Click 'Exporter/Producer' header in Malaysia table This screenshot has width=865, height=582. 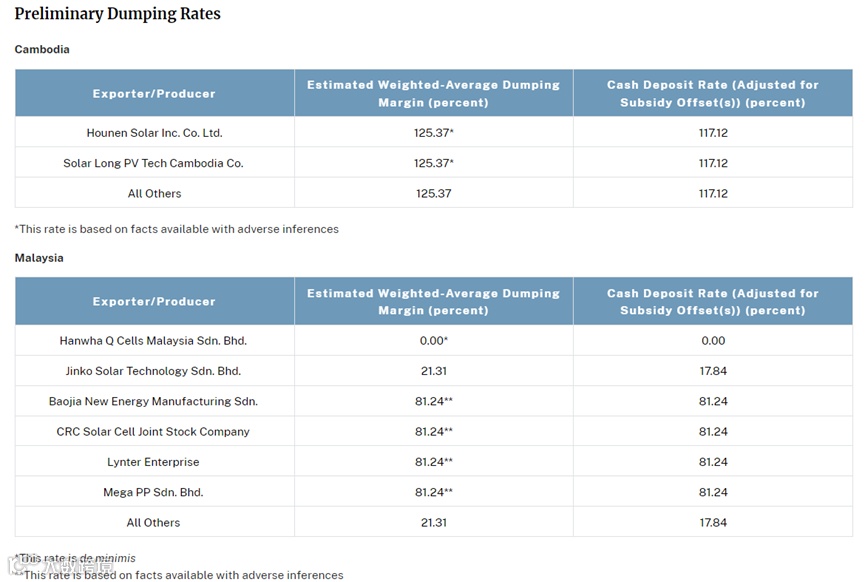tap(154, 302)
